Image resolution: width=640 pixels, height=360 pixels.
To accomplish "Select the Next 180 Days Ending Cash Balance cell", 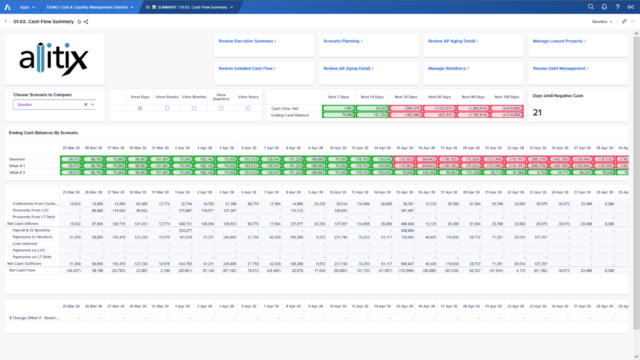I will 507,115.
